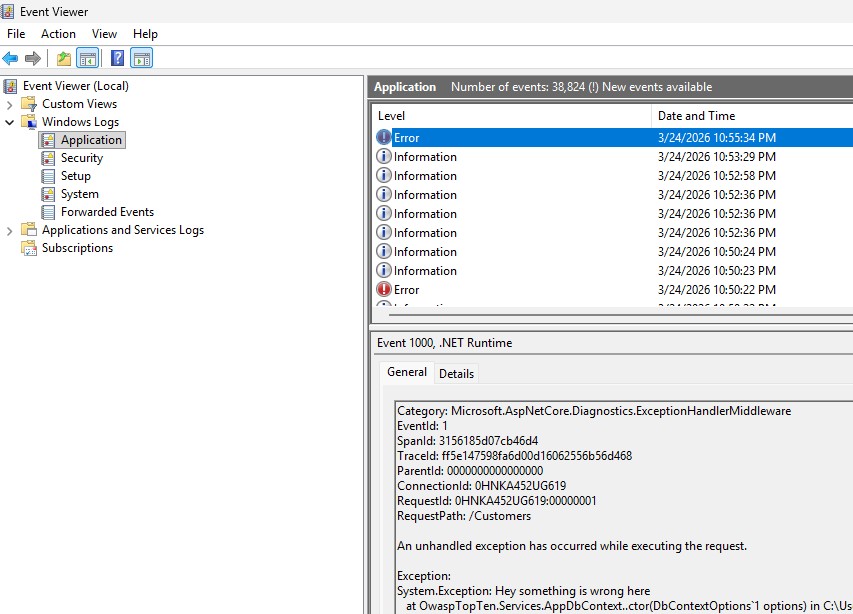Select the Information event at 10:50:24 PM
Image resolution: width=853 pixels, height=614 pixels.
coord(613,251)
